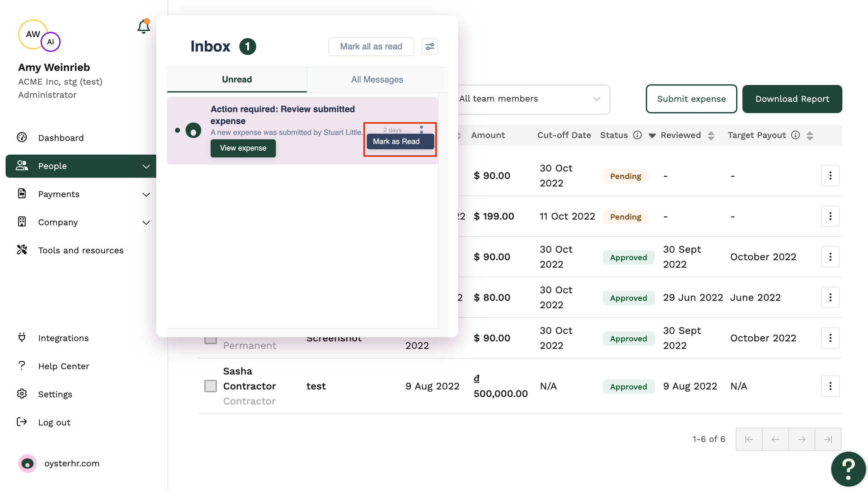Sort by the Reviewed column arrows

coord(711,136)
